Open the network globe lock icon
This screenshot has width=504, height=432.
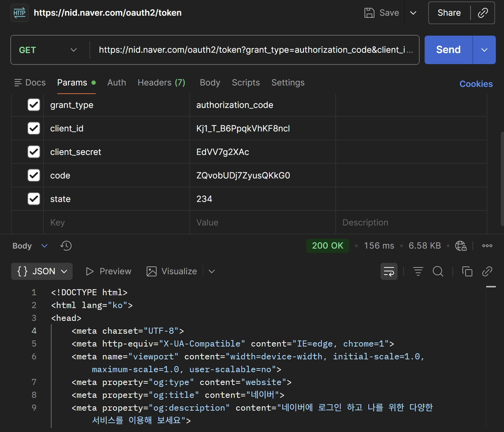461,246
